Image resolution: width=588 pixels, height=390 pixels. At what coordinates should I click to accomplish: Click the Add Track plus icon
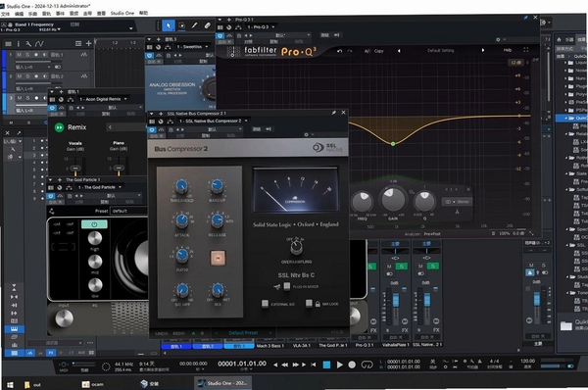(x=88, y=43)
